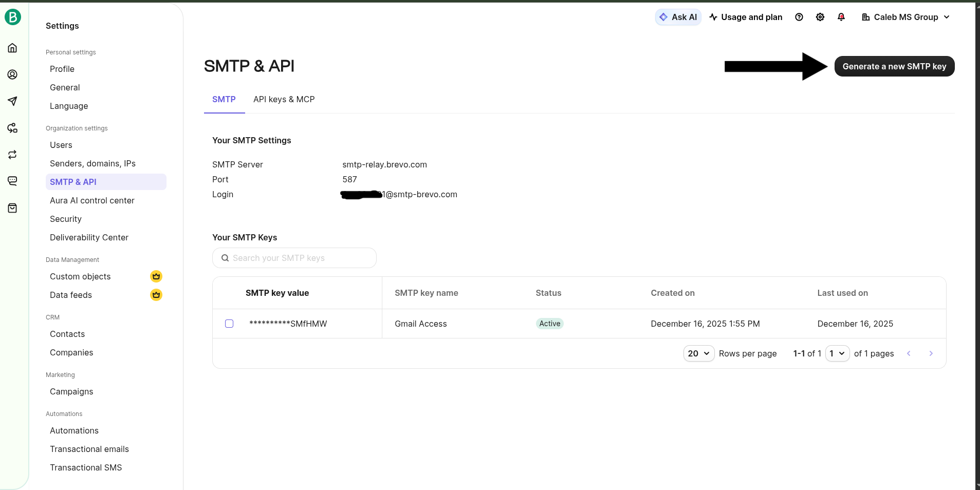The width and height of the screenshot is (980, 490).
Task: Click the crown badge next to Custom objects
Action: pyautogui.click(x=156, y=276)
